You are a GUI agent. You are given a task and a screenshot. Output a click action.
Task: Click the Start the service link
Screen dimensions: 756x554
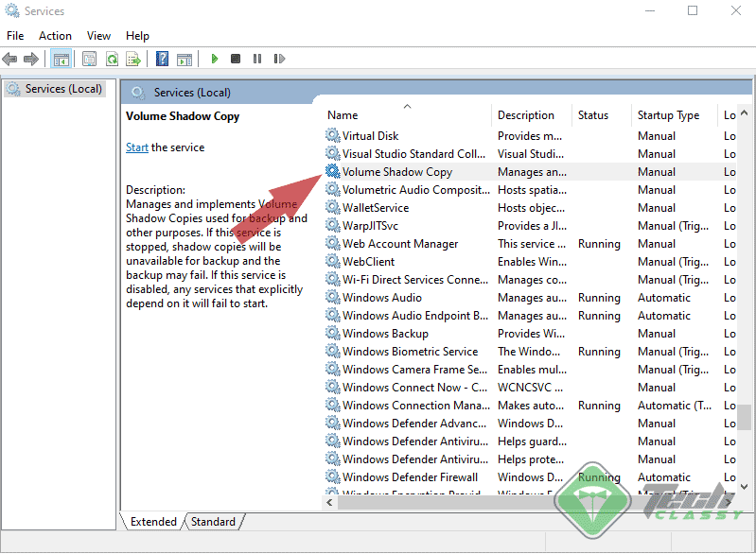pos(137,147)
